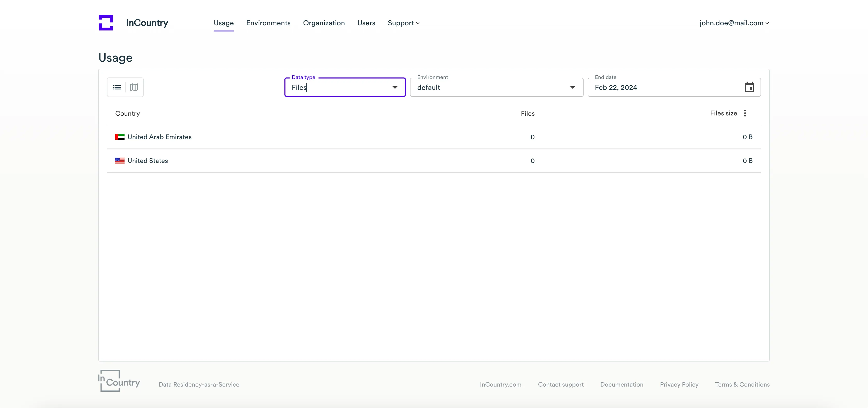Navigate to the Users tab
The width and height of the screenshot is (868, 408).
click(366, 23)
